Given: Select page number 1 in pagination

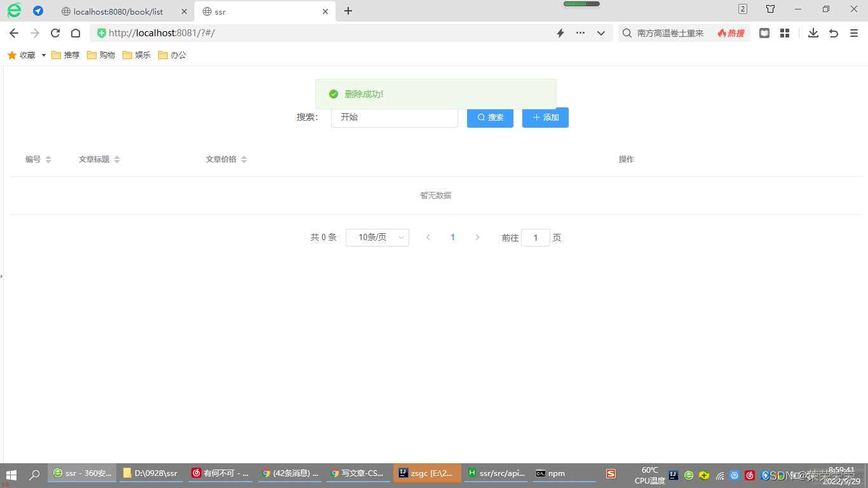Looking at the screenshot, I should pyautogui.click(x=453, y=238).
